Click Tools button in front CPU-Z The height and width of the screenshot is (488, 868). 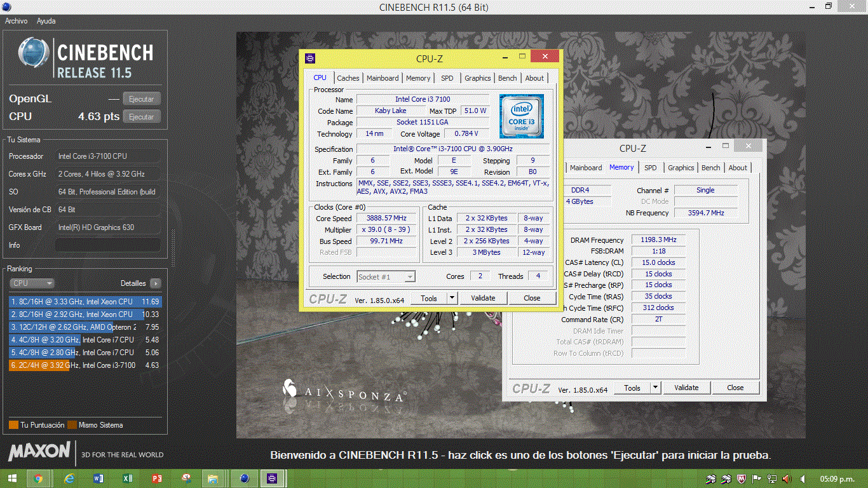click(x=429, y=298)
